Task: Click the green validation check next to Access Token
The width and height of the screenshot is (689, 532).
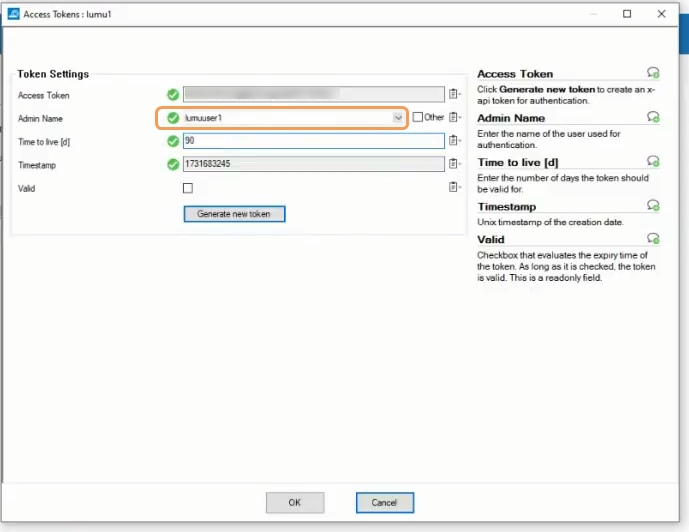Action: (173, 95)
